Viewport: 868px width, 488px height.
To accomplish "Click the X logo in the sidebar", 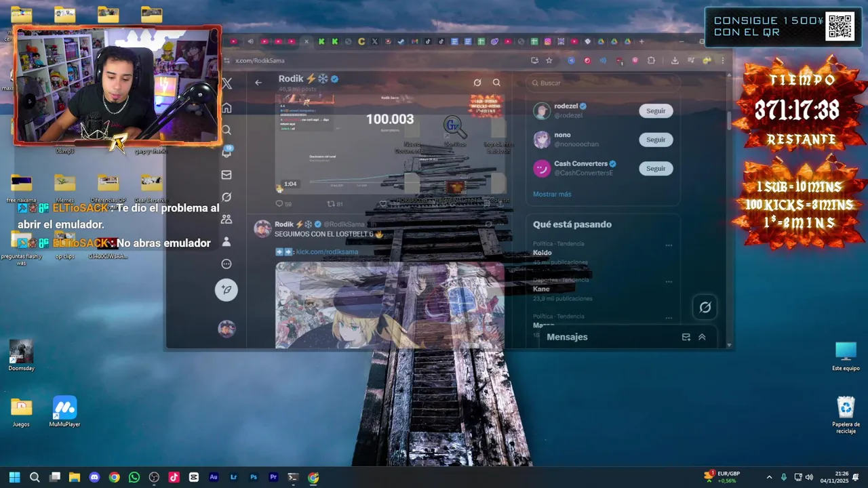I will [226, 83].
